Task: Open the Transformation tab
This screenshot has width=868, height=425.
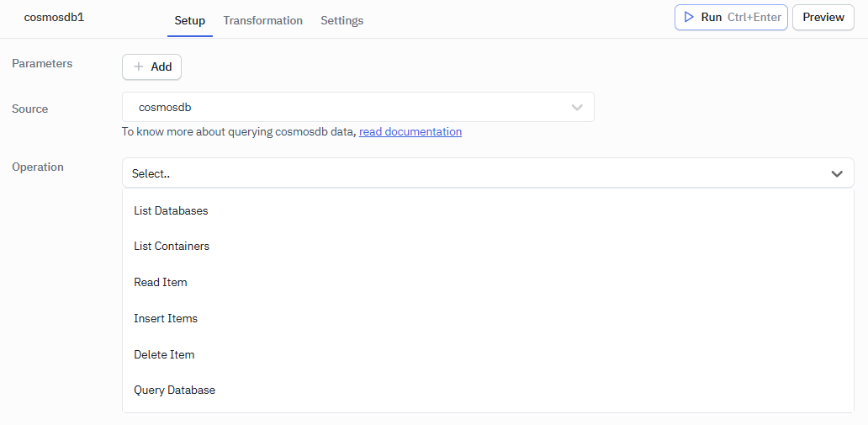Action: [x=262, y=20]
